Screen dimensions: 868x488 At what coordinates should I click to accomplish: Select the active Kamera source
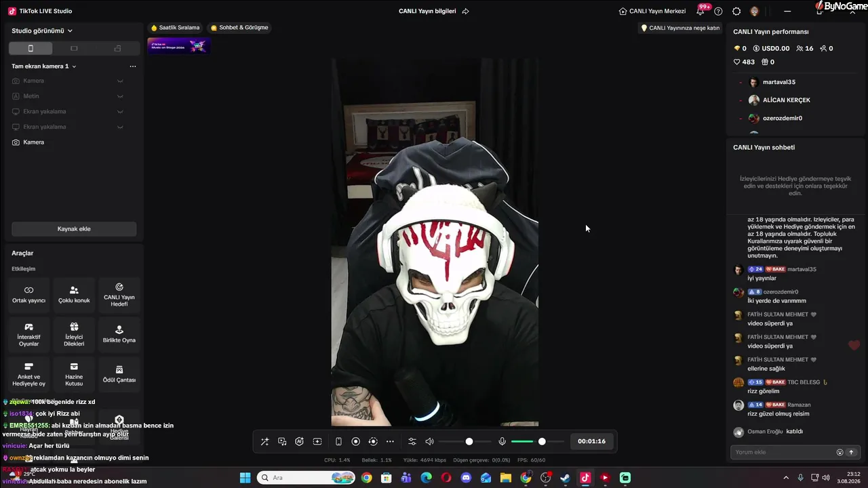click(x=74, y=142)
